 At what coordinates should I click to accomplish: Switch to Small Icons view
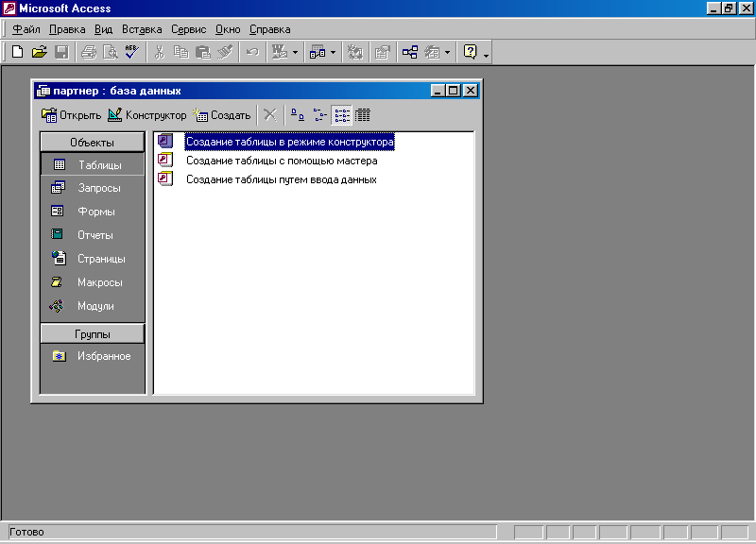tap(319, 115)
